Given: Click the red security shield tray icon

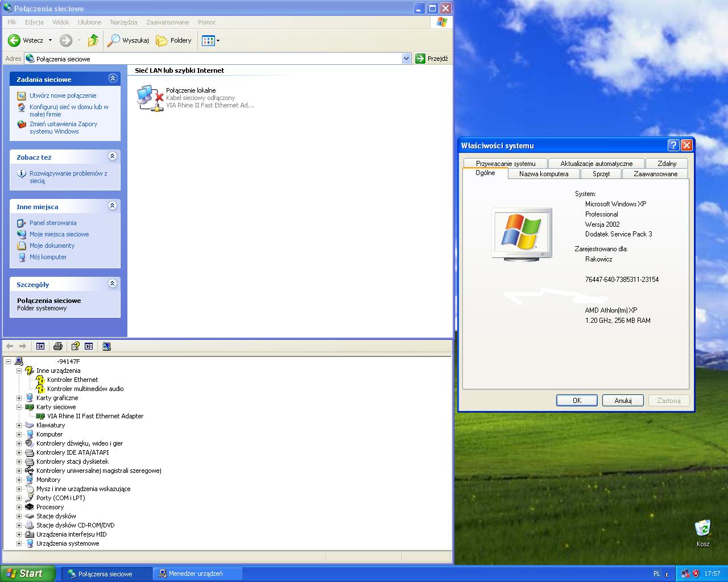Looking at the screenshot, I should (696, 573).
